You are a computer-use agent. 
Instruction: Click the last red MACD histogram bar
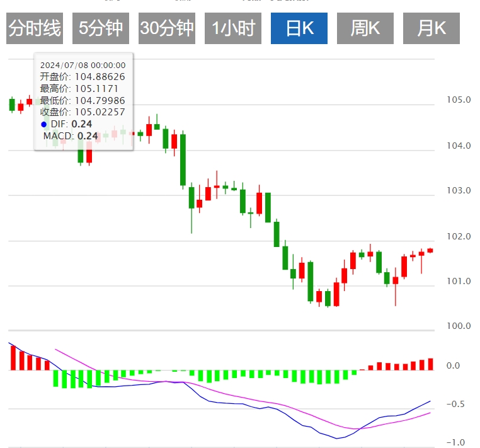click(x=430, y=364)
